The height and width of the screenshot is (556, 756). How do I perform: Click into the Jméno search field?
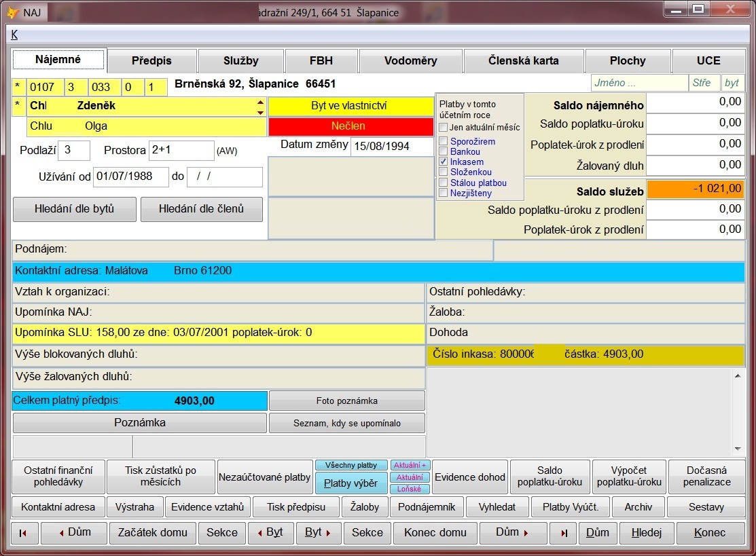pyautogui.click(x=640, y=83)
